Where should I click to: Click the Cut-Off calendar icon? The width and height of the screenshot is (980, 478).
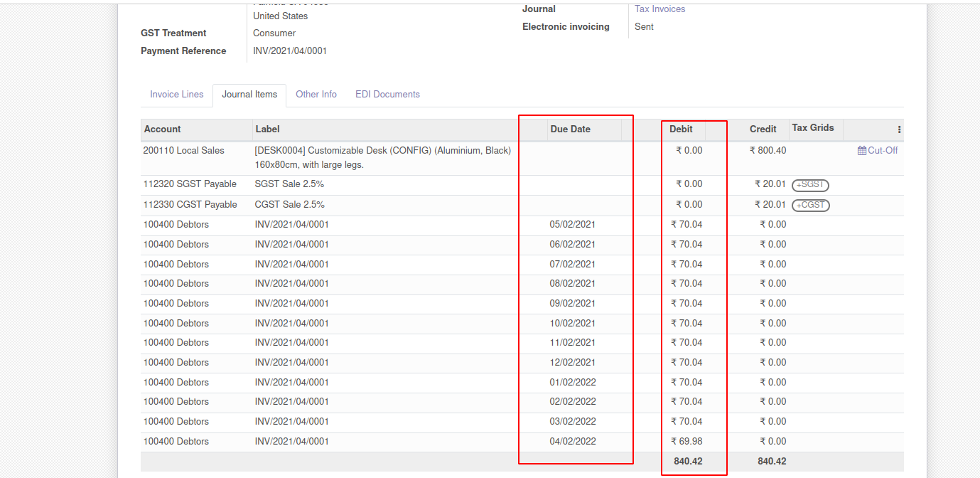click(861, 151)
